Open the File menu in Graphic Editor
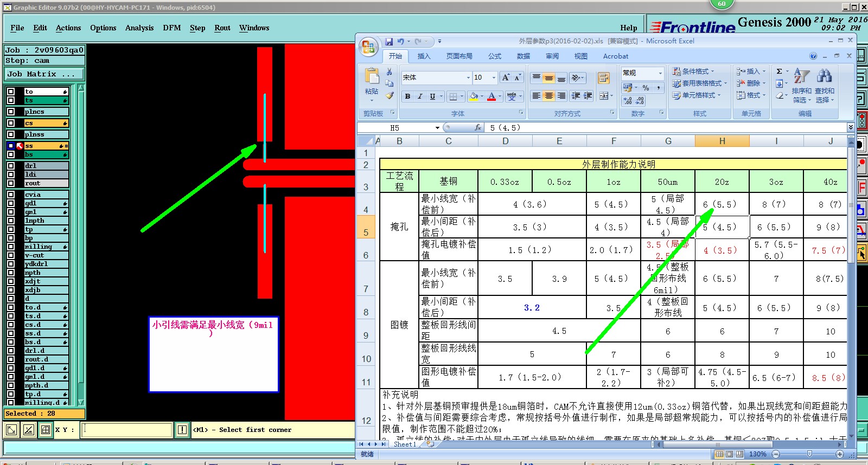Screen dimensions: 868x465 [x=17, y=28]
